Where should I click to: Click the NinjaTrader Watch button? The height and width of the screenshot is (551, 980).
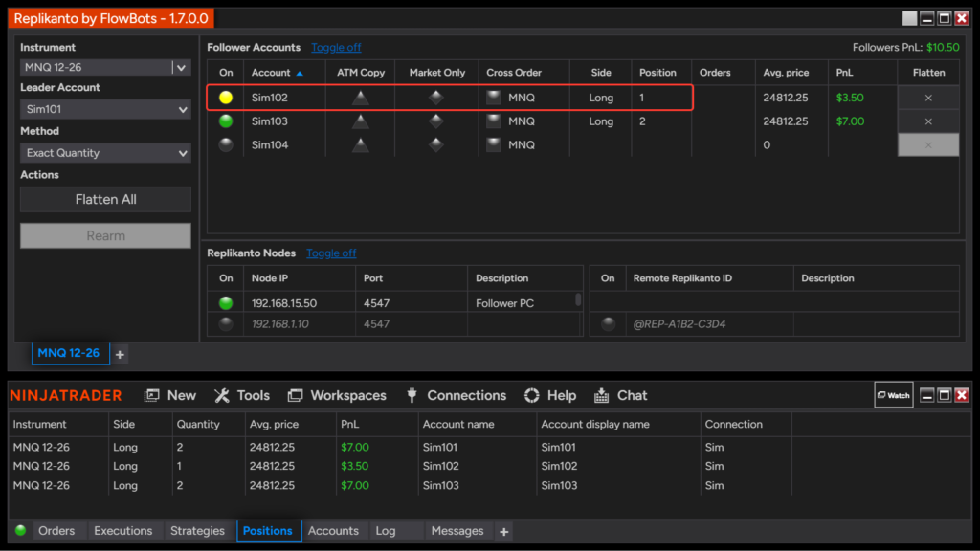coord(893,395)
